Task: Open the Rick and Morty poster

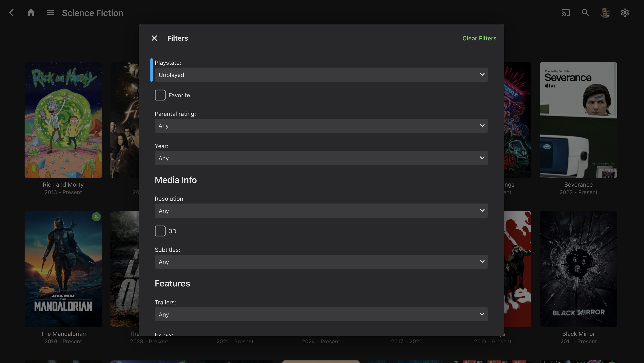Action: pyautogui.click(x=63, y=120)
